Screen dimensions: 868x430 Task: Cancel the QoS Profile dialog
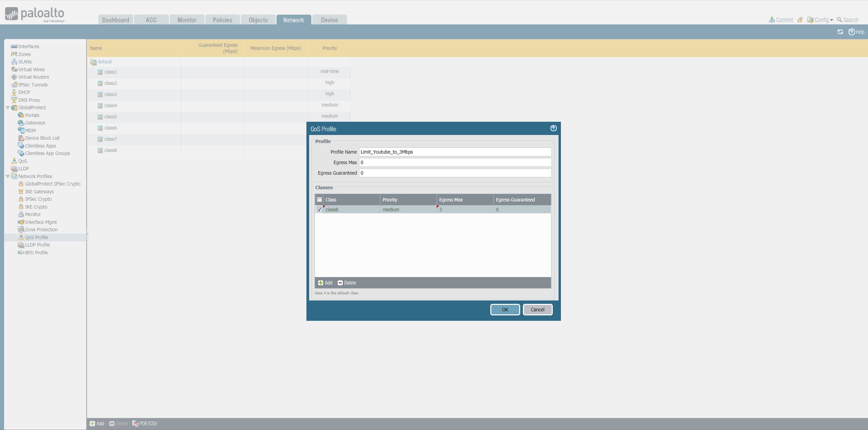tap(537, 309)
